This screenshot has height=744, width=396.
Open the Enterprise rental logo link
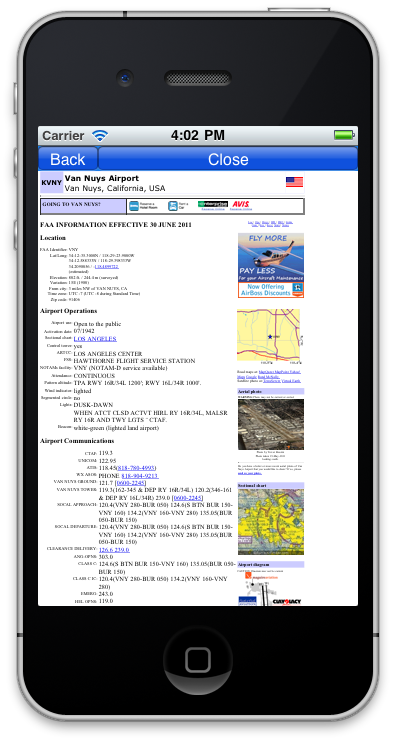[212, 204]
